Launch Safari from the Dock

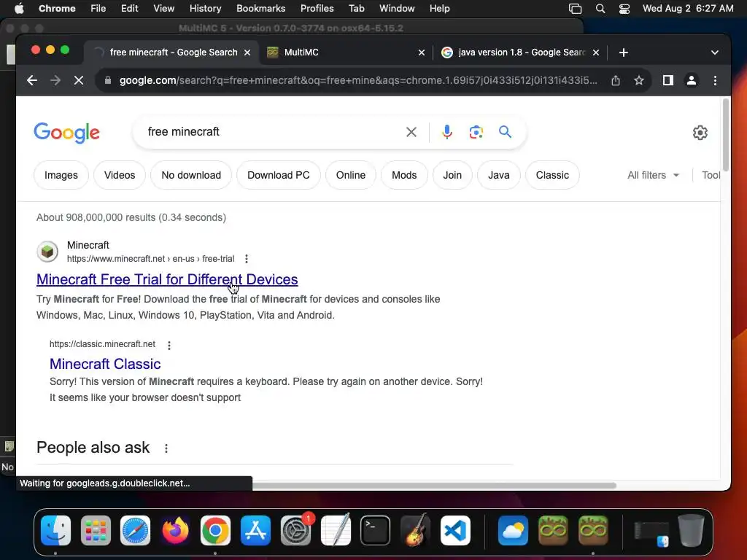click(135, 531)
